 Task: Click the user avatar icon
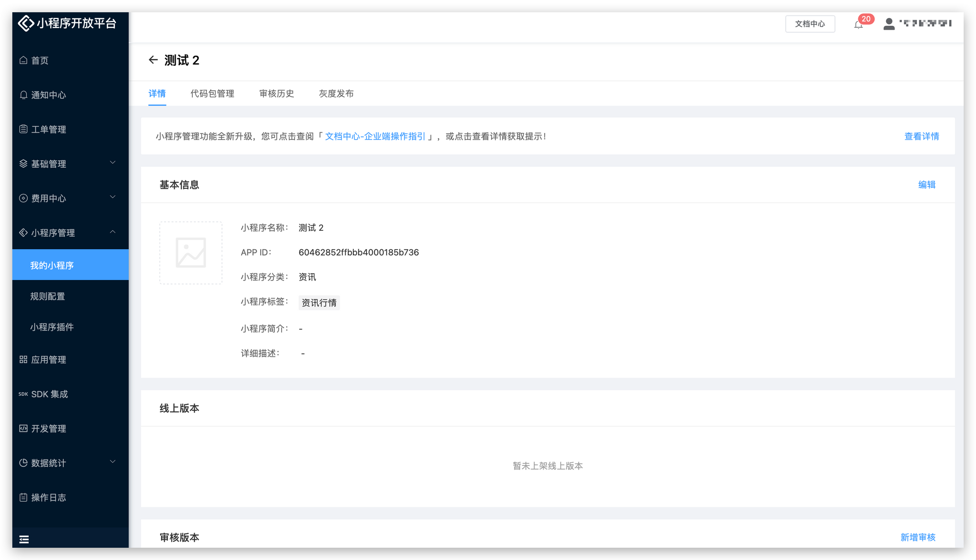point(889,24)
